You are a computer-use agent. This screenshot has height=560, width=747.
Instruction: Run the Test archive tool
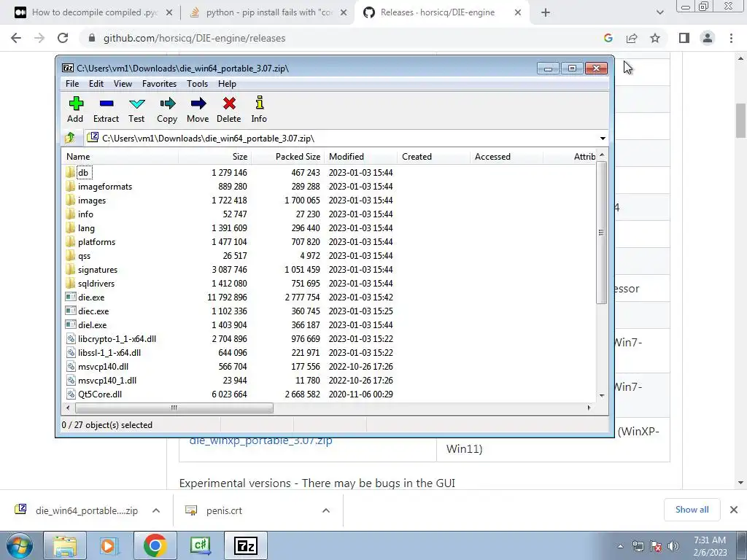(x=136, y=104)
